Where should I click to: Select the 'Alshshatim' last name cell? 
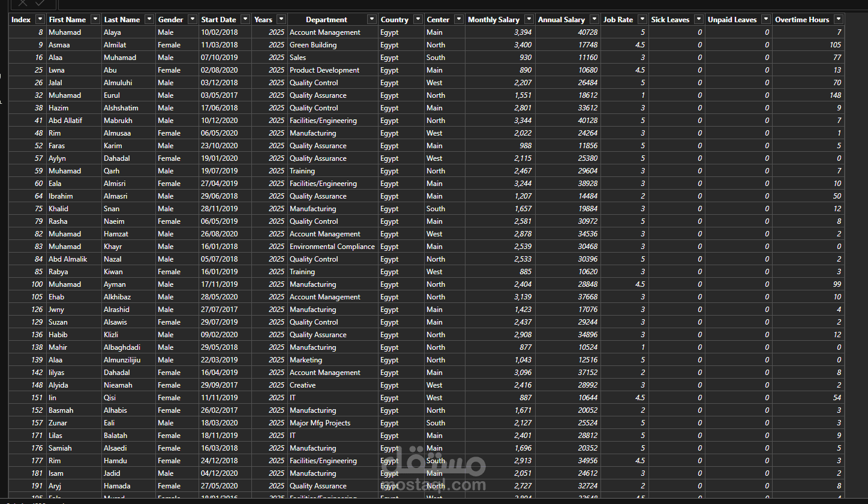[x=128, y=108]
